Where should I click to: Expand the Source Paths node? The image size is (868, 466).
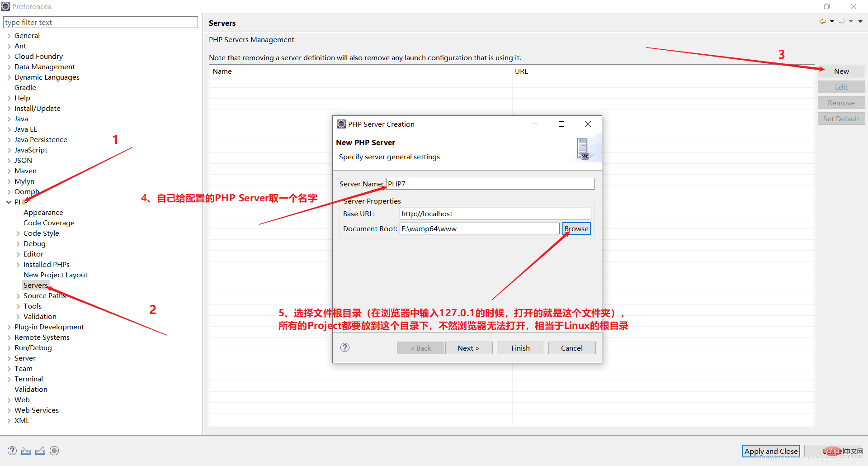(18, 296)
